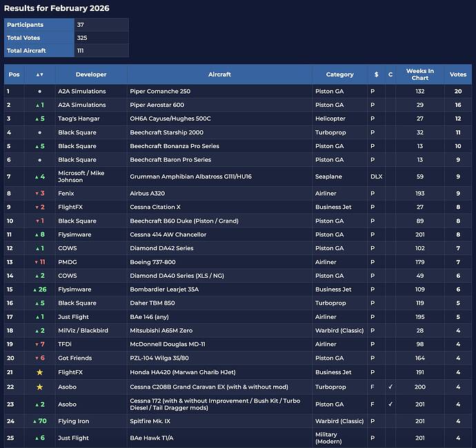Click the Category column header

[x=339, y=74]
